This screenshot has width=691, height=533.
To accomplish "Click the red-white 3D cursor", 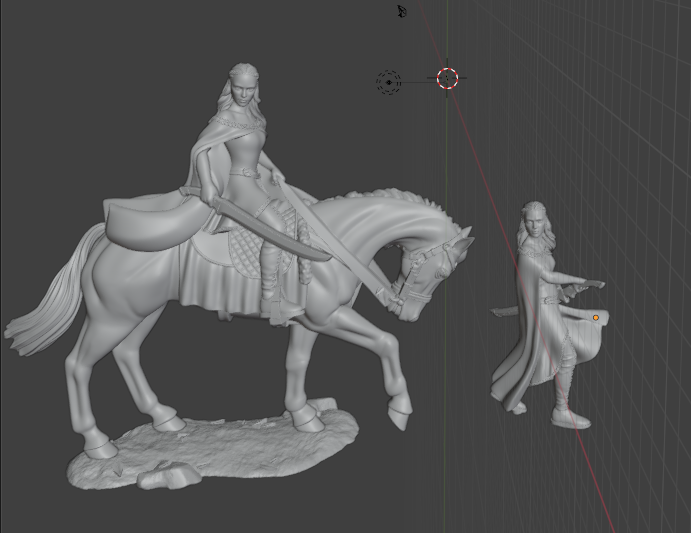I will pos(447,78).
